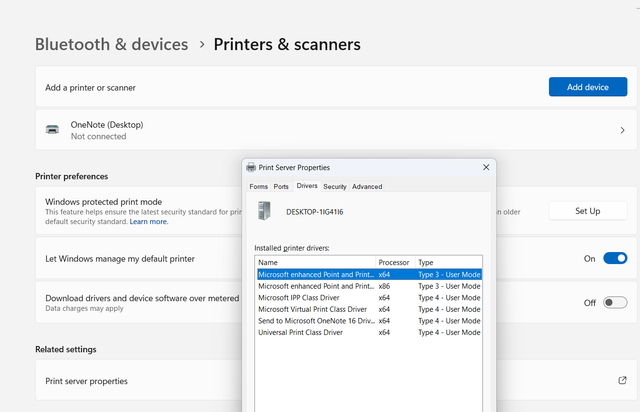Click the Print Server Properties title printer icon
640x412 pixels.
tap(251, 167)
